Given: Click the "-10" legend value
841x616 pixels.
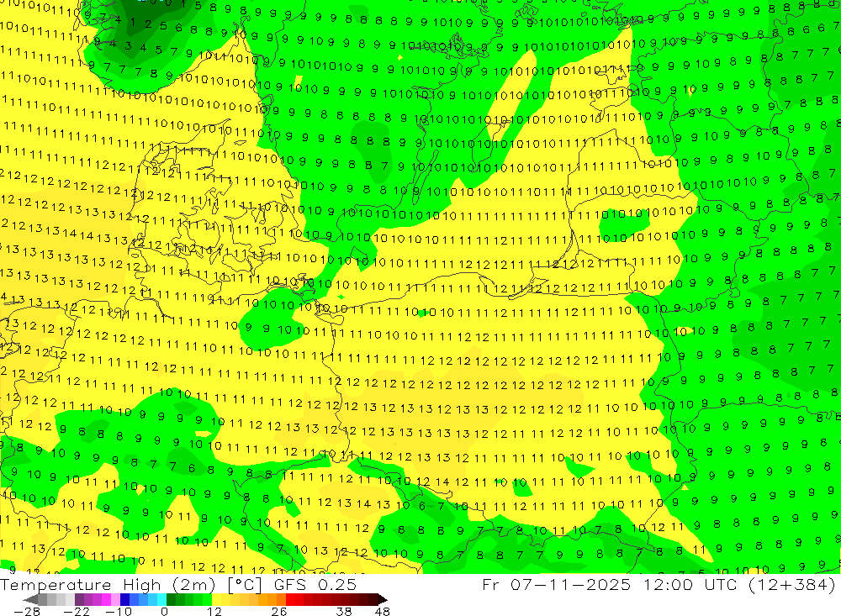Looking at the screenshot, I should 119,611.
